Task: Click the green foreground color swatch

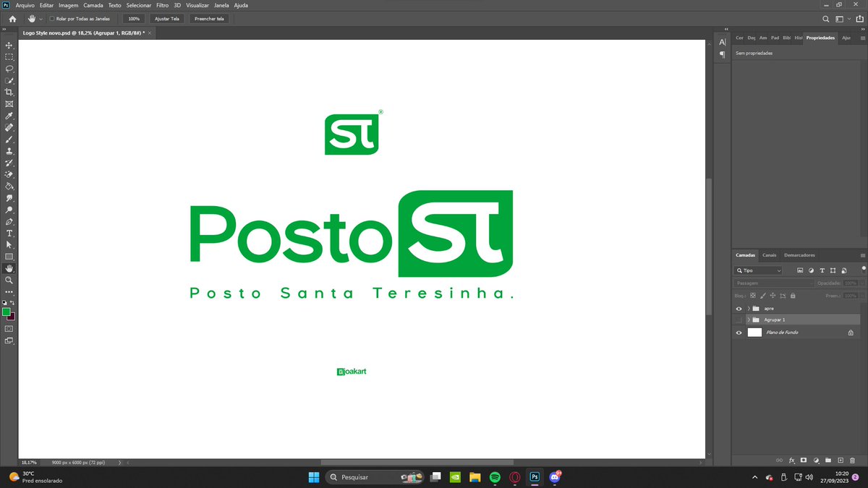Action: click(x=7, y=312)
